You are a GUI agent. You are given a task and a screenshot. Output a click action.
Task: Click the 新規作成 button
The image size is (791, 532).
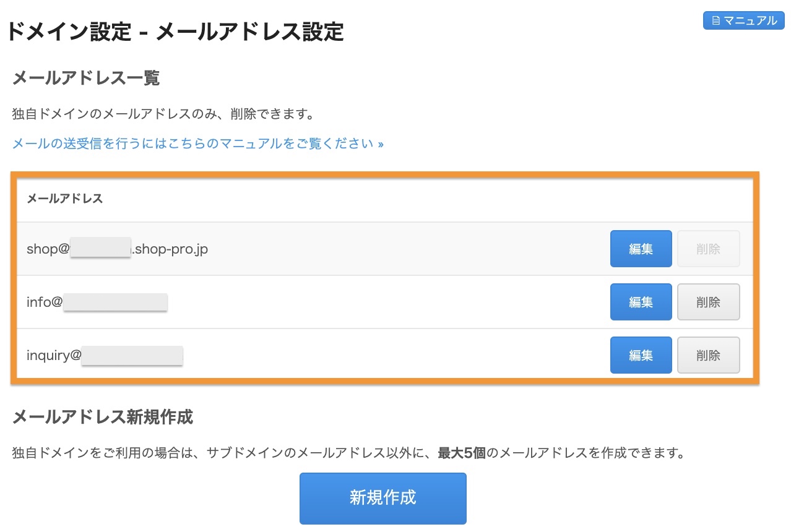click(x=383, y=498)
